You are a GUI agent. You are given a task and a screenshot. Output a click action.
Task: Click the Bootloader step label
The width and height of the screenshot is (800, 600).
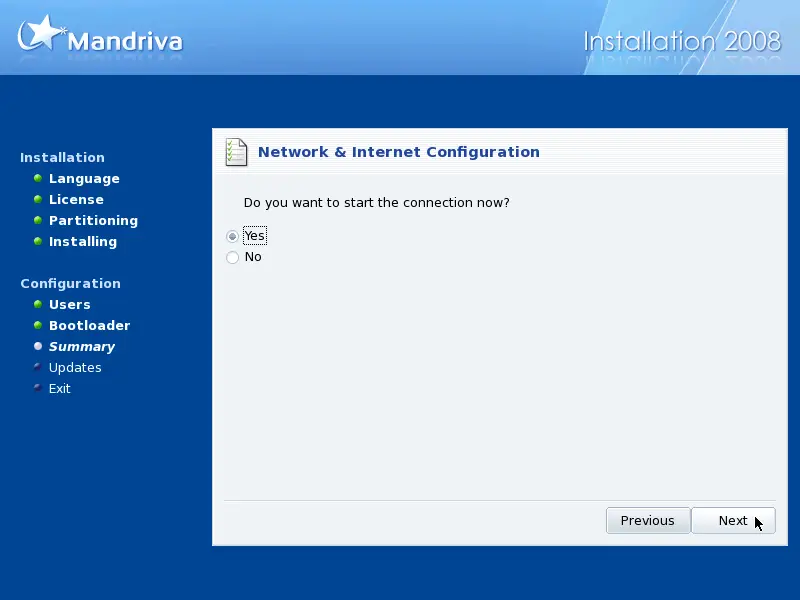pos(89,326)
